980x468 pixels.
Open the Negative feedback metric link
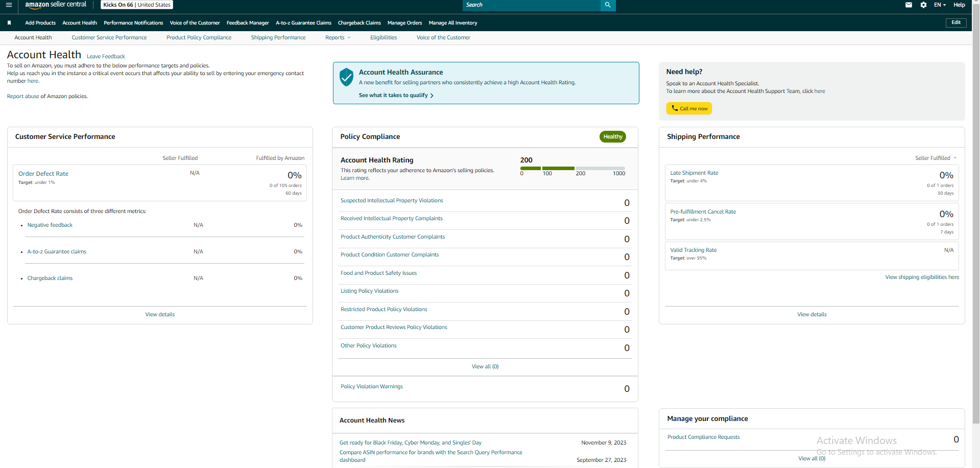(x=50, y=225)
